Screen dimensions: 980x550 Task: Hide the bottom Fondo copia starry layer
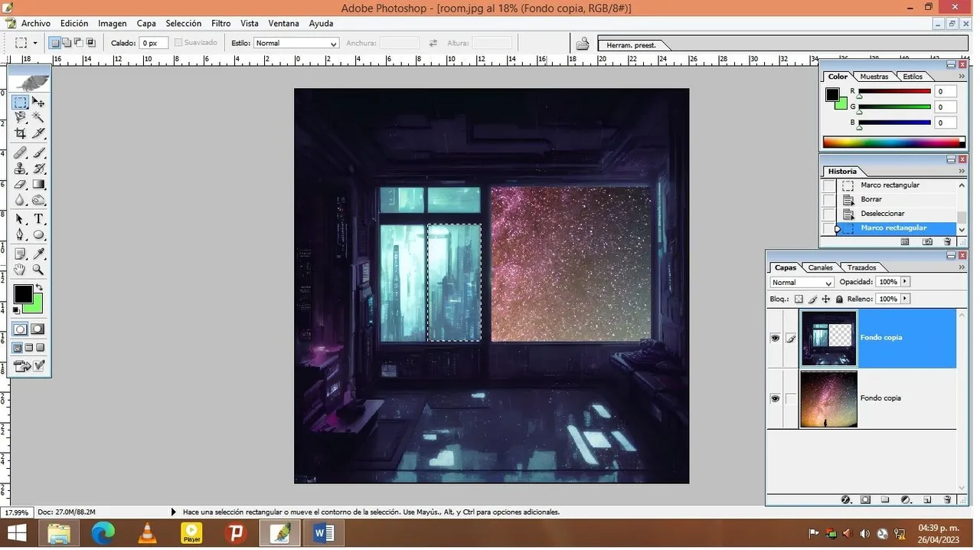coord(775,398)
